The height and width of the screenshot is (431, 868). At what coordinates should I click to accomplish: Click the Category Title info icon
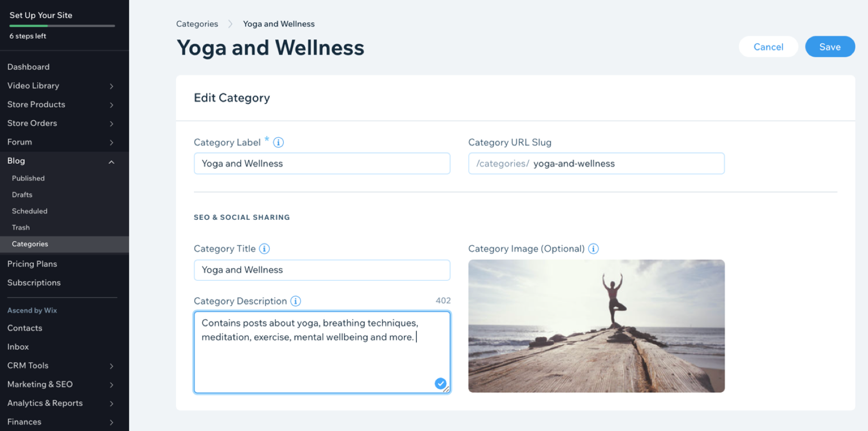[x=264, y=249]
